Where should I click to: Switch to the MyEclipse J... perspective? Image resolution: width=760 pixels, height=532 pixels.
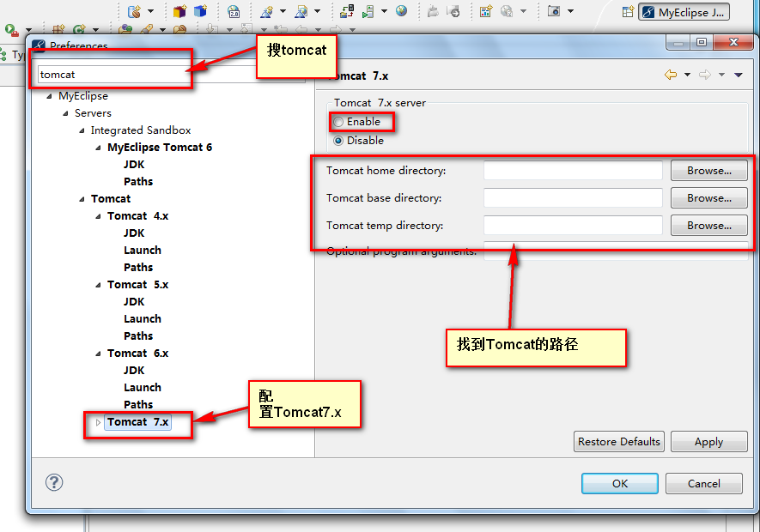pos(684,12)
